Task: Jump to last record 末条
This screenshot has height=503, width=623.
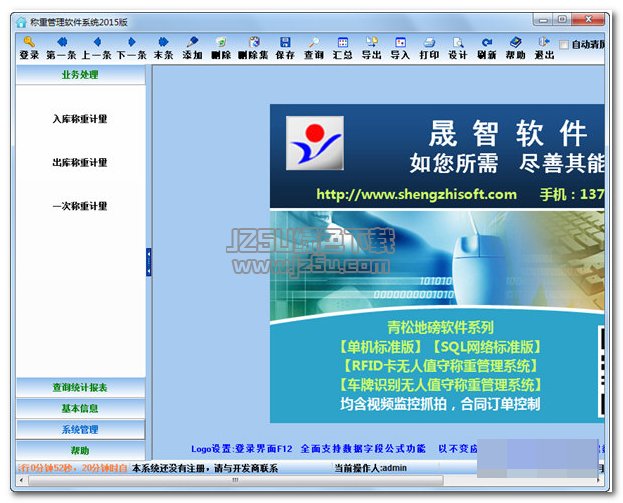Action: [x=163, y=48]
